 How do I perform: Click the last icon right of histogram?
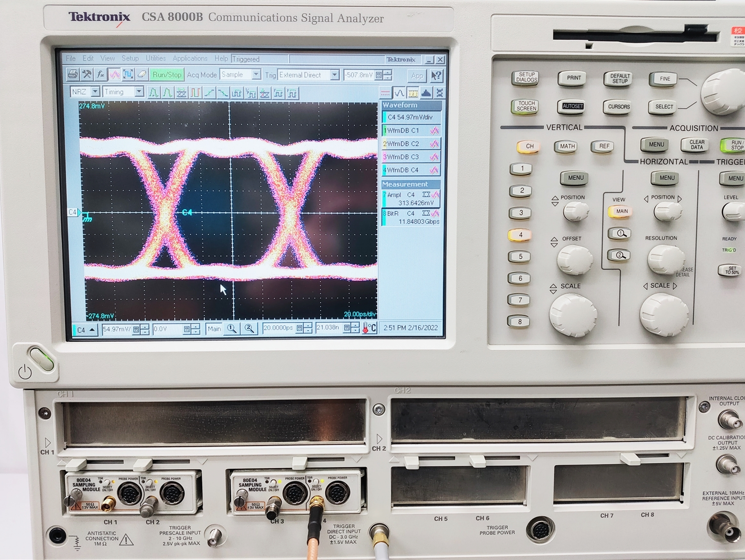440,93
